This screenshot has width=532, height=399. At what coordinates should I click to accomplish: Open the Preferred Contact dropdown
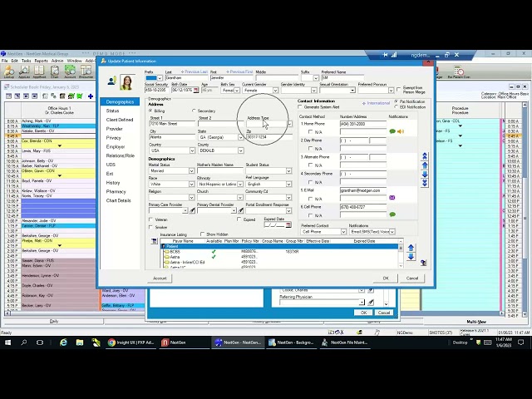pyautogui.click(x=343, y=232)
